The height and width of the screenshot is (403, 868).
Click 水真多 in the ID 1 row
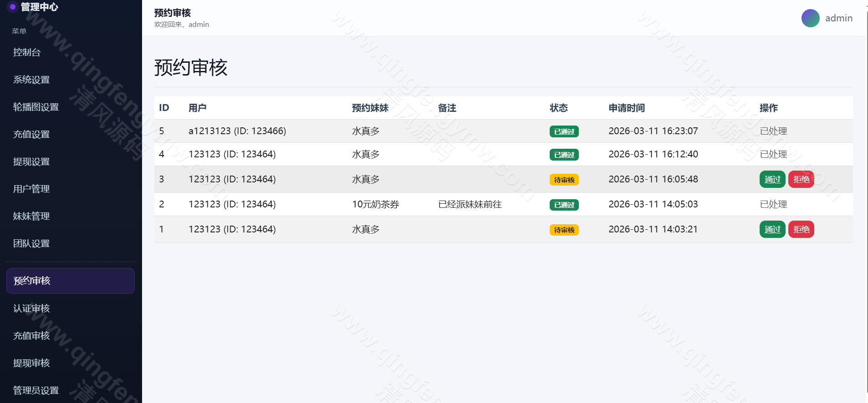tap(366, 229)
